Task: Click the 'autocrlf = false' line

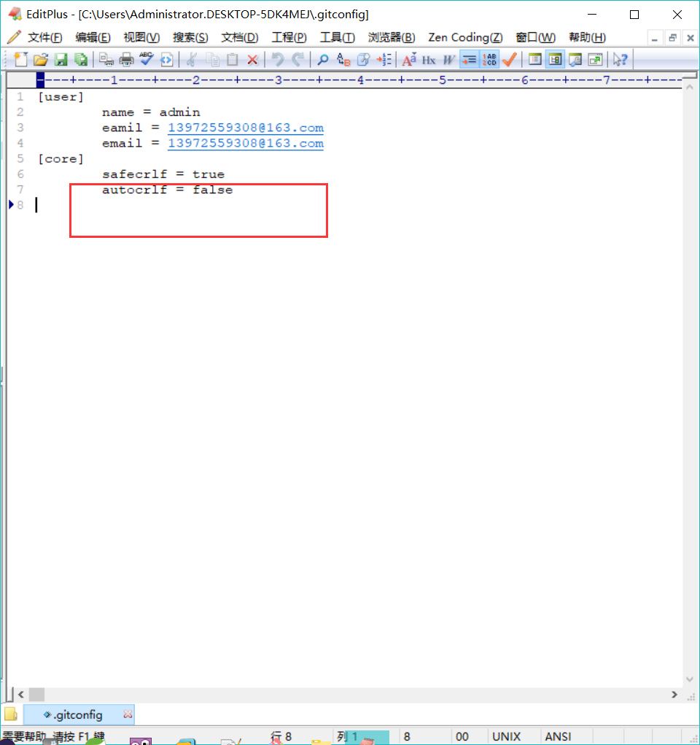Action: (x=167, y=190)
